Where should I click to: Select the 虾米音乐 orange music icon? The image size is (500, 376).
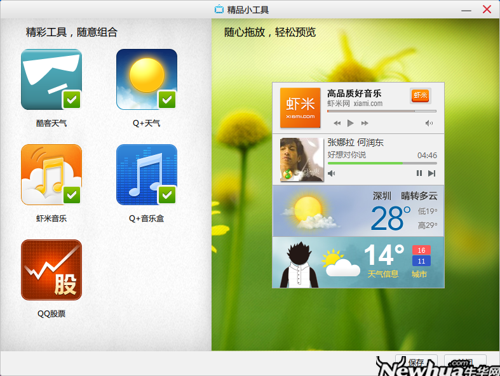[51, 175]
